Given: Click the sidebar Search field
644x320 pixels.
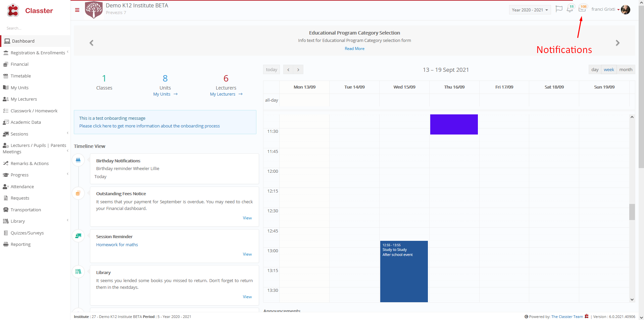Looking at the screenshot, I should point(35,28).
